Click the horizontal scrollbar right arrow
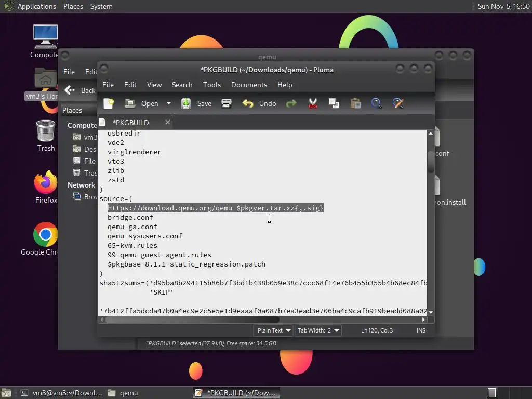The width and height of the screenshot is (532, 399). [x=423, y=320]
